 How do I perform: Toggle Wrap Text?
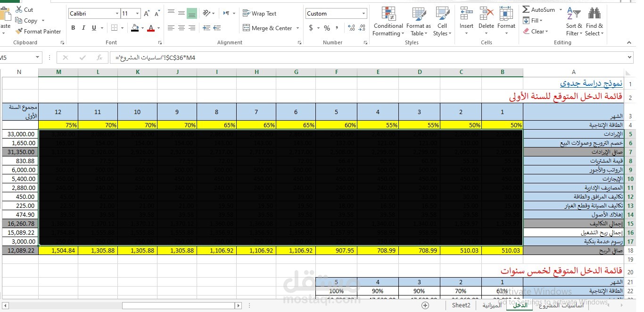[x=259, y=14]
